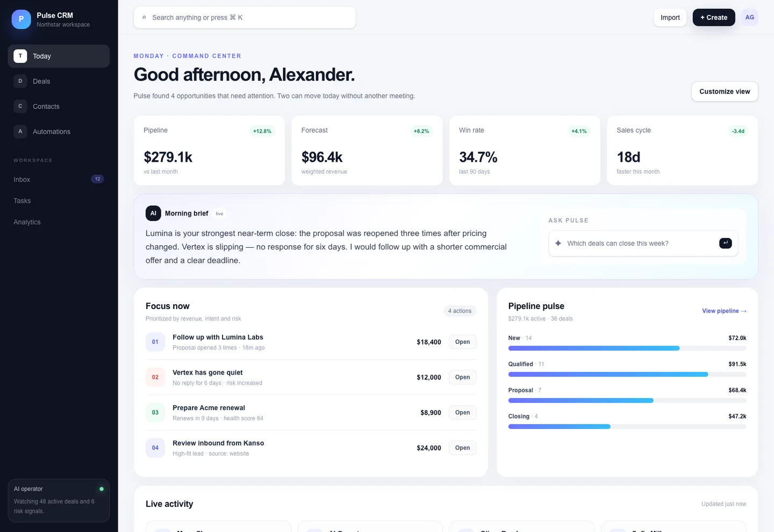Image resolution: width=774 pixels, height=532 pixels.
Task: Click the Pipeline pulse heading
Action: [536, 306]
